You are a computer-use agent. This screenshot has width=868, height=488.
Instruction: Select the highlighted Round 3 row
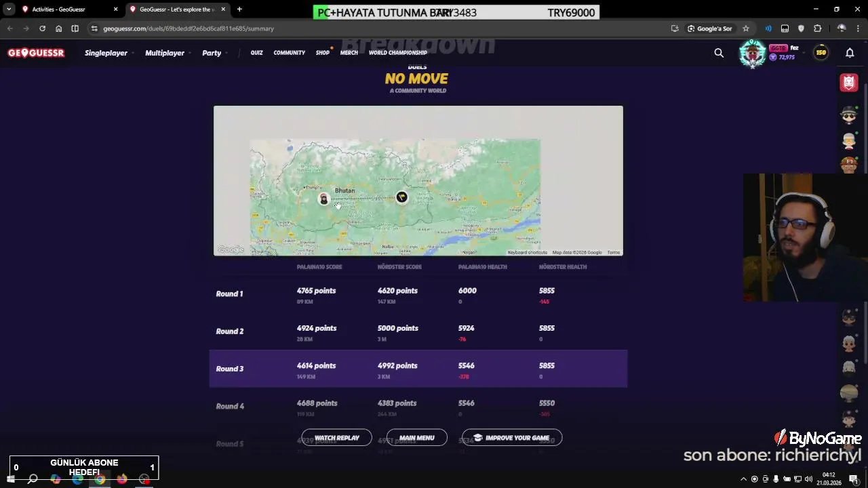tap(418, 369)
